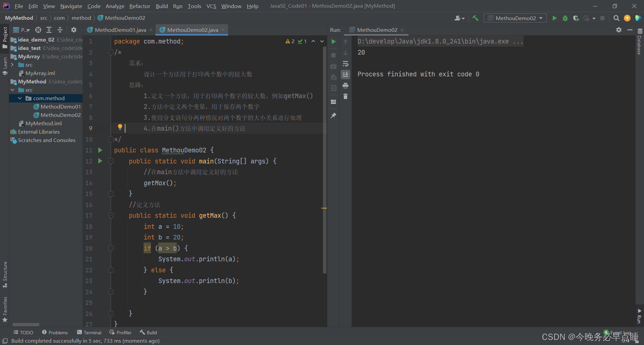The height and width of the screenshot is (345, 644).
Task: Open Project view selector dropdown
Action: pyautogui.click(x=22, y=30)
